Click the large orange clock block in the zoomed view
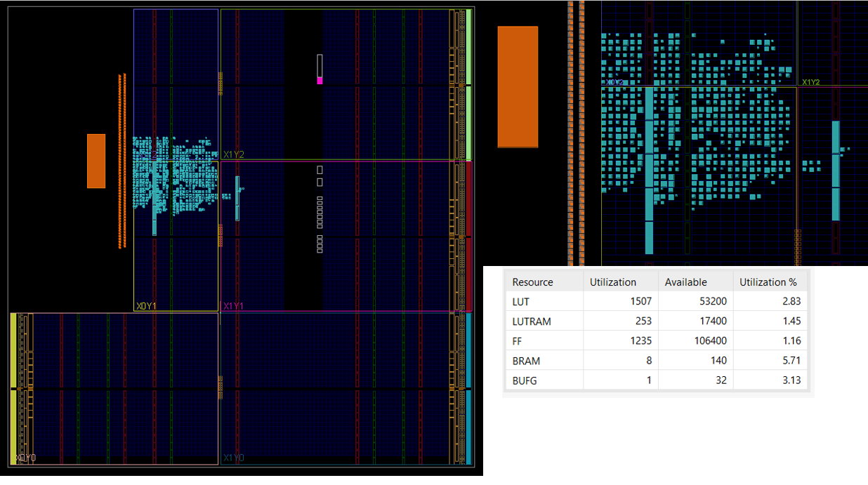Image resolution: width=868 pixels, height=485 pixels. [x=518, y=84]
